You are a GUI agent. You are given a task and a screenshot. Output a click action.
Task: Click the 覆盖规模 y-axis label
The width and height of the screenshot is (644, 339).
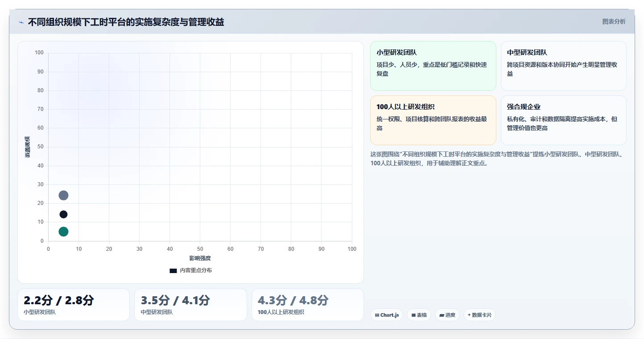(27, 147)
